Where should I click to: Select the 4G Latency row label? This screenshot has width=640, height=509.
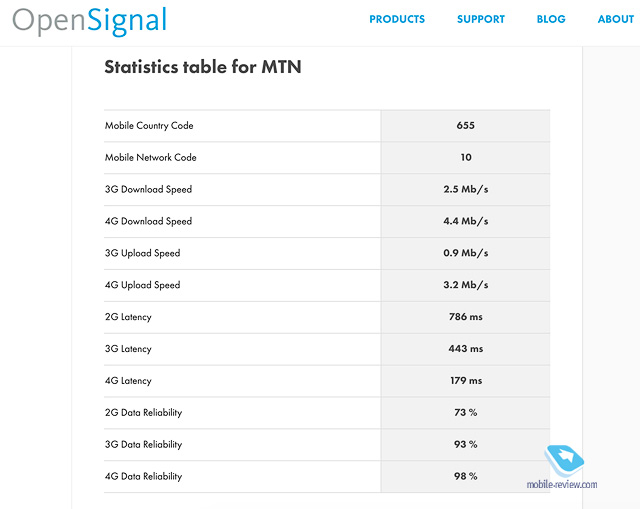[128, 381]
